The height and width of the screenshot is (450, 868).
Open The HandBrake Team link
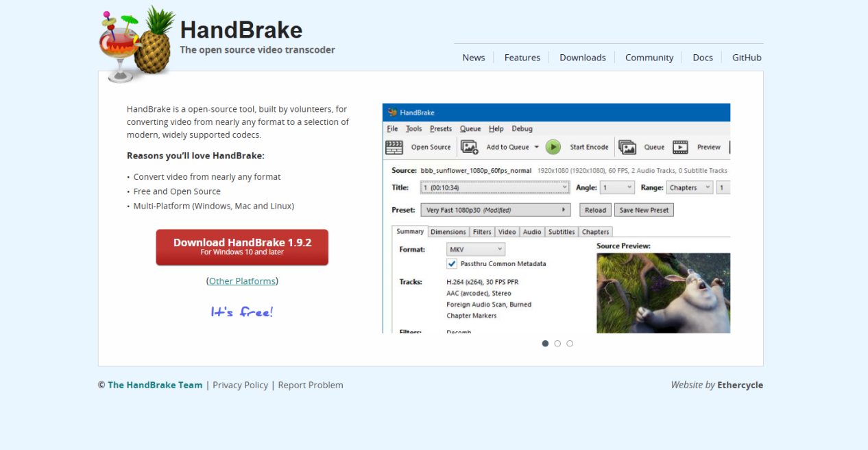155,385
